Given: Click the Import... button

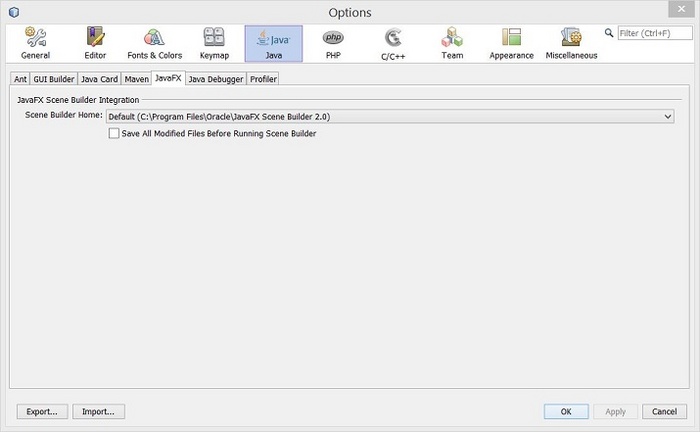Looking at the screenshot, I should click(x=98, y=411).
